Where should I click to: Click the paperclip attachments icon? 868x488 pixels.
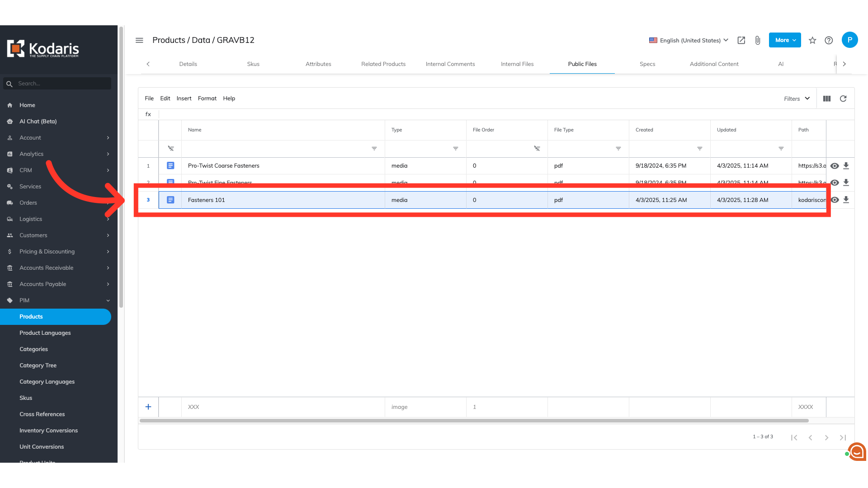coord(758,40)
